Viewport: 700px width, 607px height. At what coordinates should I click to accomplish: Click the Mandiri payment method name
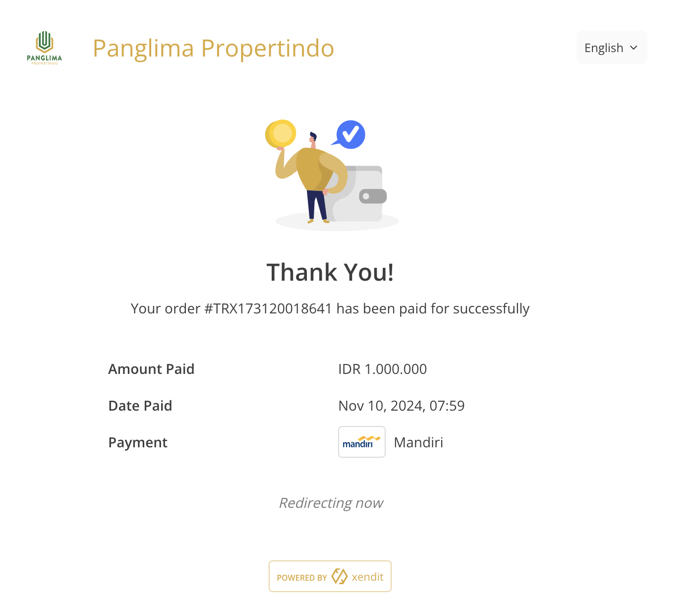tap(418, 442)
